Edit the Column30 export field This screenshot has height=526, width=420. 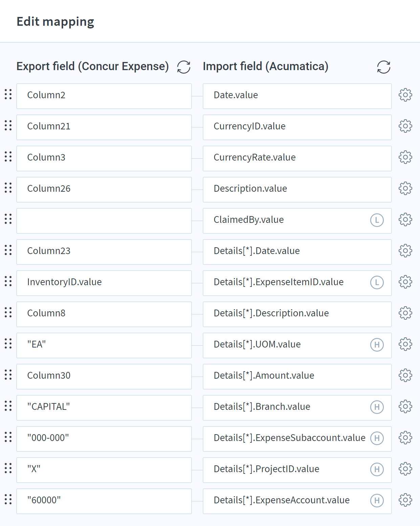(x=104, y=377)
